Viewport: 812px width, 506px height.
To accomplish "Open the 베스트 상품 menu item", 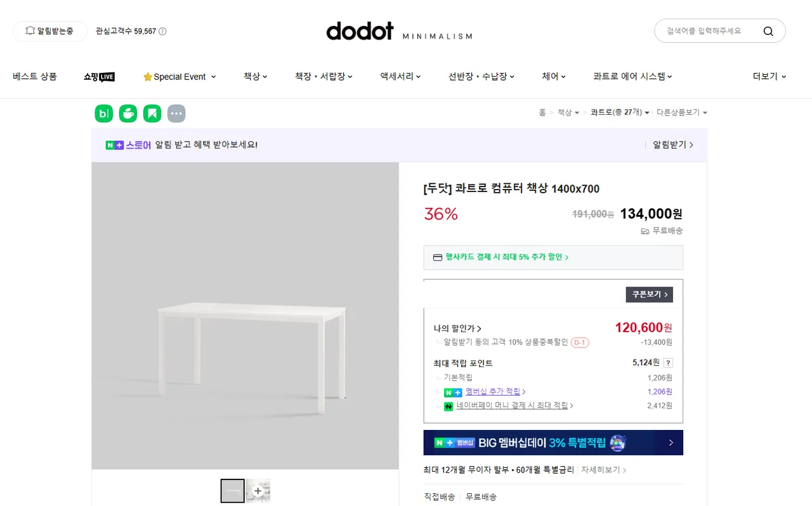I will 35,76.
